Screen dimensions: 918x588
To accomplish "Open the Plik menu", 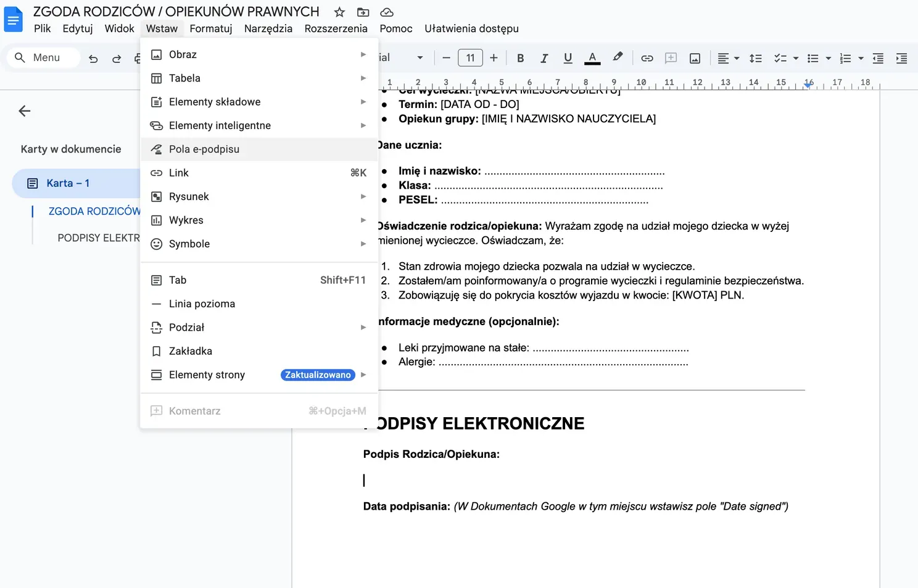I will coord(43,28).
